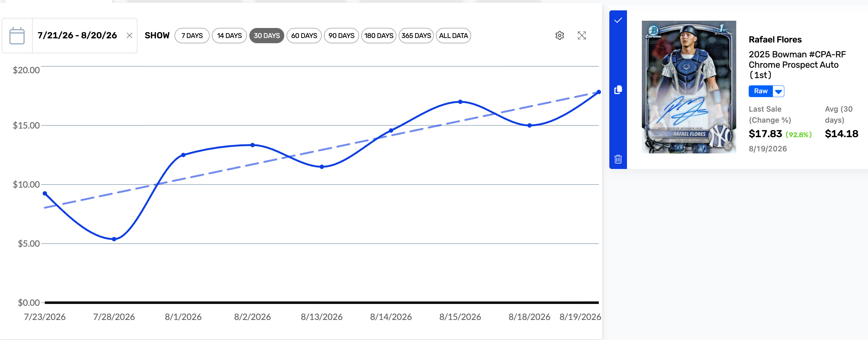Viewport: 868px width, 340px height.
Task: Click the SHOW label
Action: (x=157, y=36)
